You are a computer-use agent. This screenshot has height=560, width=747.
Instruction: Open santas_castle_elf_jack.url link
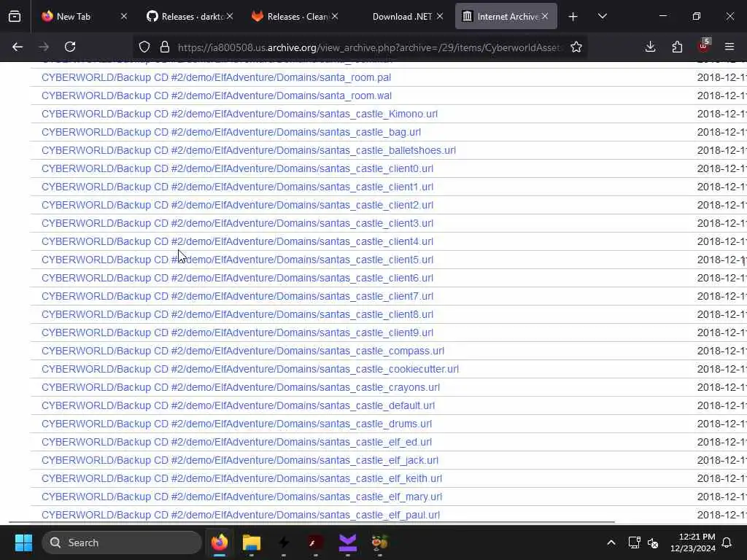pos(240,461)
